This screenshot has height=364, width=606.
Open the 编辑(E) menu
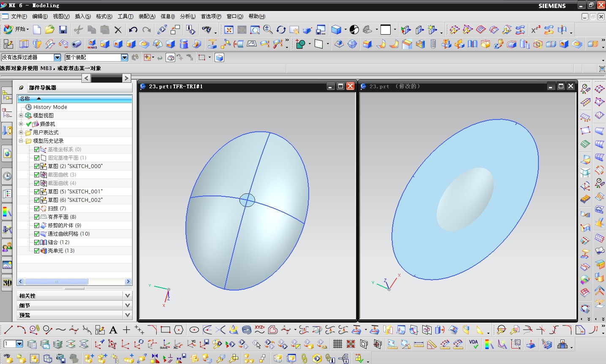40,16
